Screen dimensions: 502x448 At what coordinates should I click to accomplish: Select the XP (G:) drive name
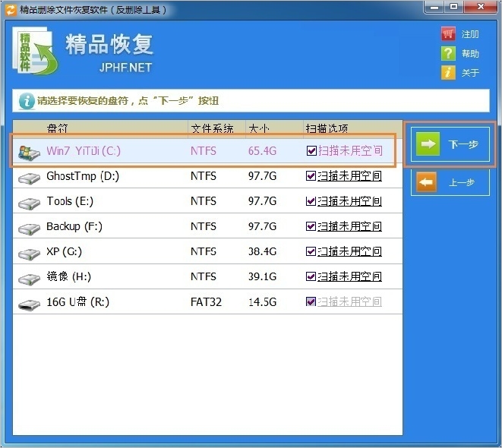[x=64, y=251]
